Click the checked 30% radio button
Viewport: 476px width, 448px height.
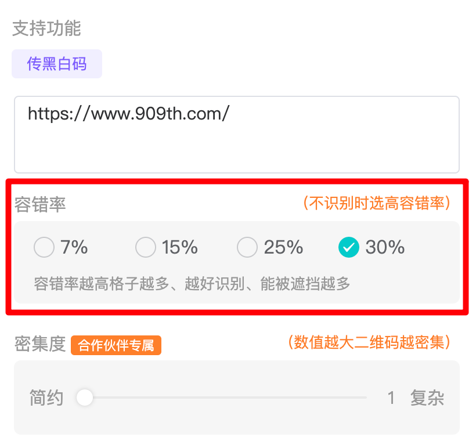[x=349, y=248]
